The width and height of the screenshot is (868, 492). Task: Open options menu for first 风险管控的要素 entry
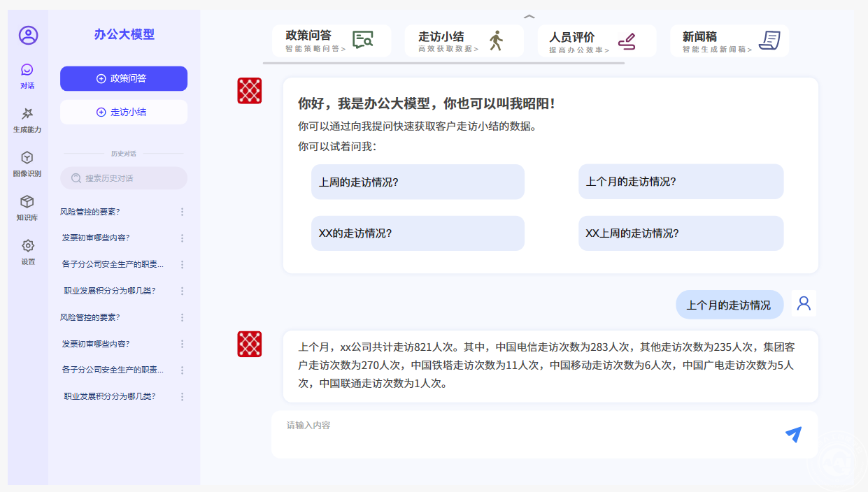point(183,212)
